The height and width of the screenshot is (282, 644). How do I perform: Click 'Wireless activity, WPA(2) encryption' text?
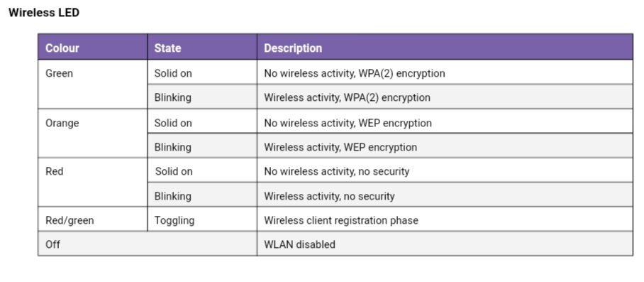click(x=347, y=98)
